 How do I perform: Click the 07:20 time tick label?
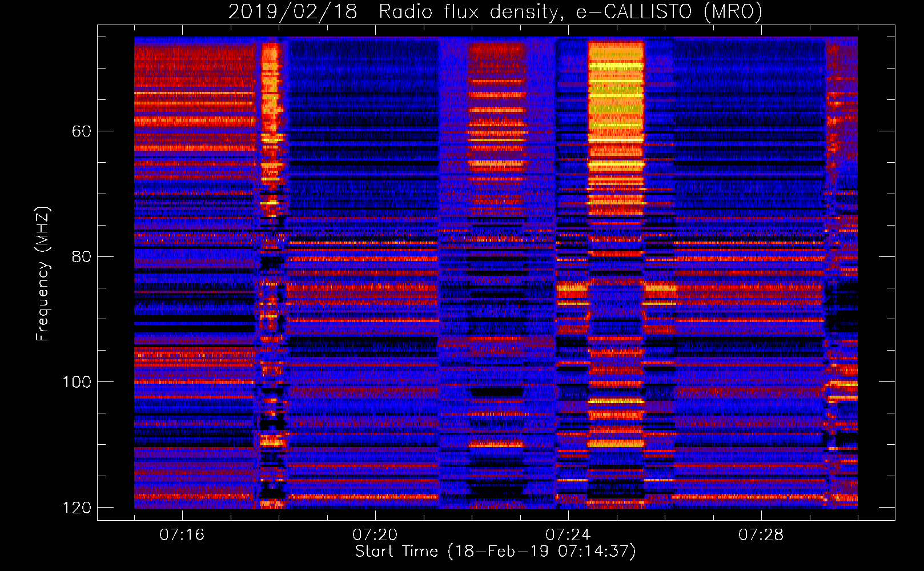[375, 535]
